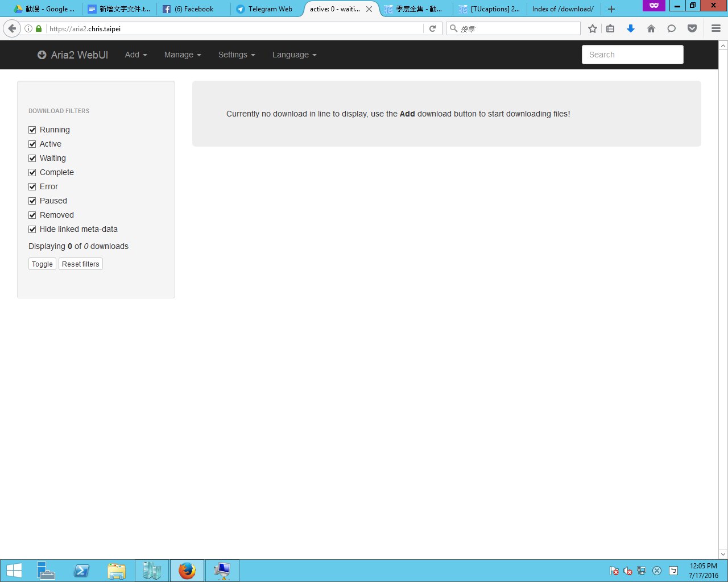Click the Reset filters button
This screenshot has height=582, width=728.
point(80,264)
